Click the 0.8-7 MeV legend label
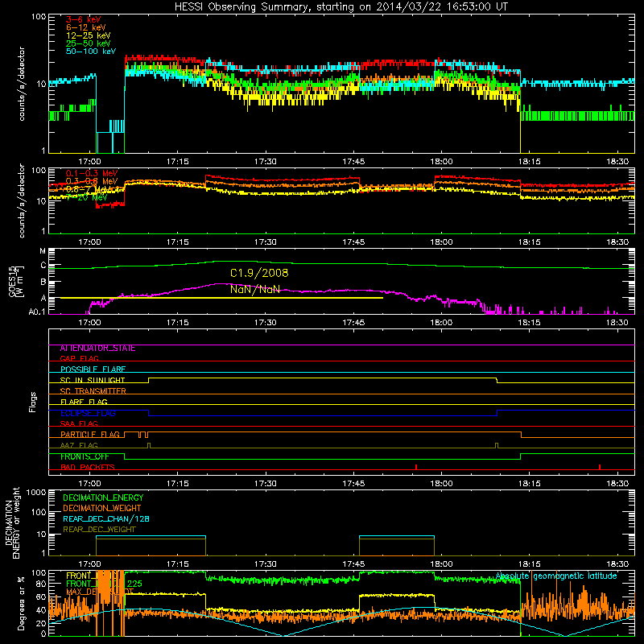644x644 pixels. point(89,189)
